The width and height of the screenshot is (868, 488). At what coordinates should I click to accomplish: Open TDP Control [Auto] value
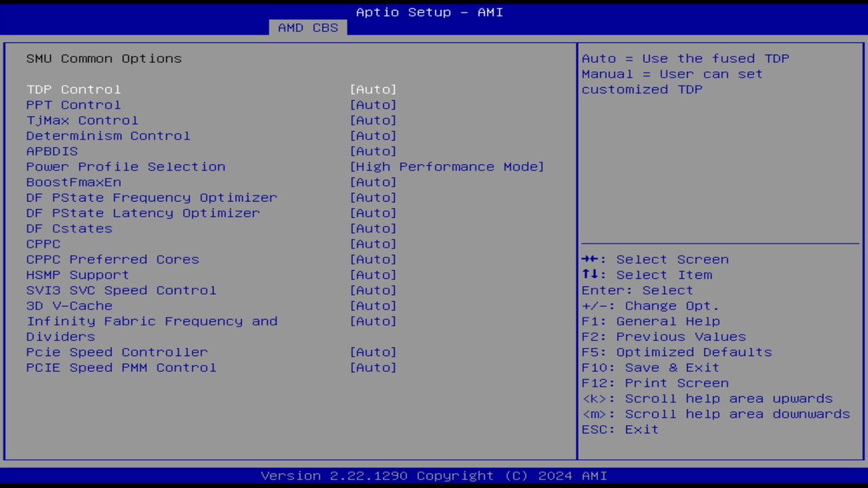point(373,89)
